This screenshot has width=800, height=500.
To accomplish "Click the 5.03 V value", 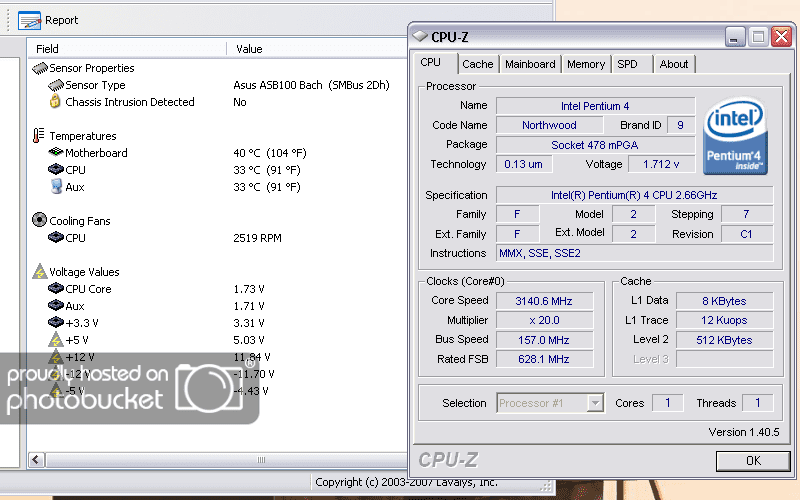I will click(x=248, y=340).
